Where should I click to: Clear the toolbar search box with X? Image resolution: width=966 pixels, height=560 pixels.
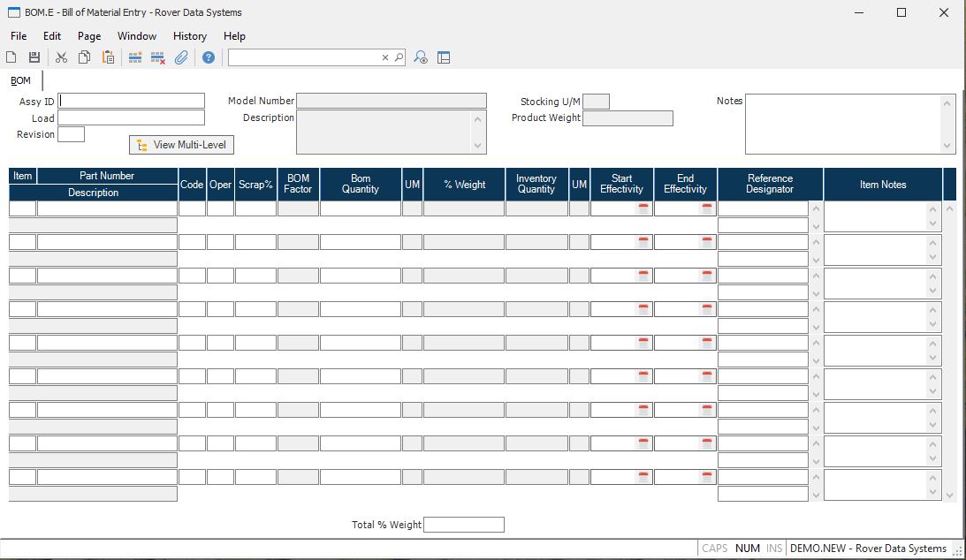coord(385,57)
